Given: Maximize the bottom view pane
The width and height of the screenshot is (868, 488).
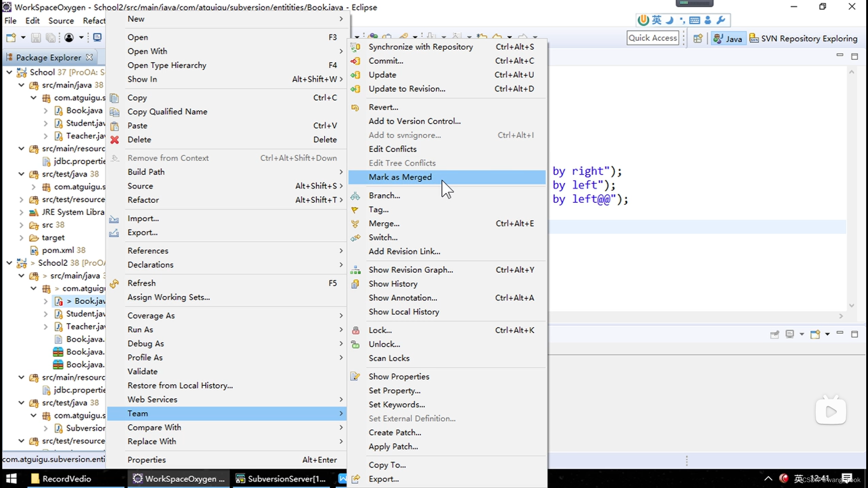Looking at the screenshot, I should [854, 334].
